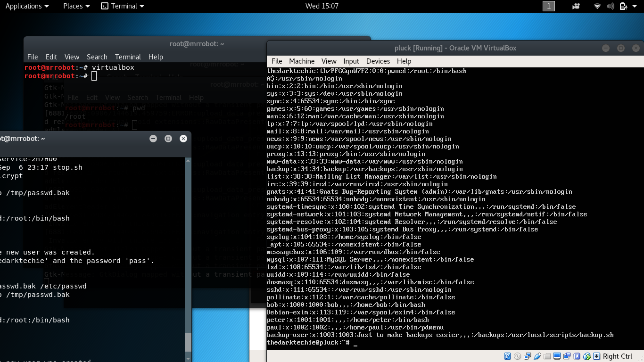Open View menu in the VirtualBox window
644x362 pixels.
[x=329, y=61]
